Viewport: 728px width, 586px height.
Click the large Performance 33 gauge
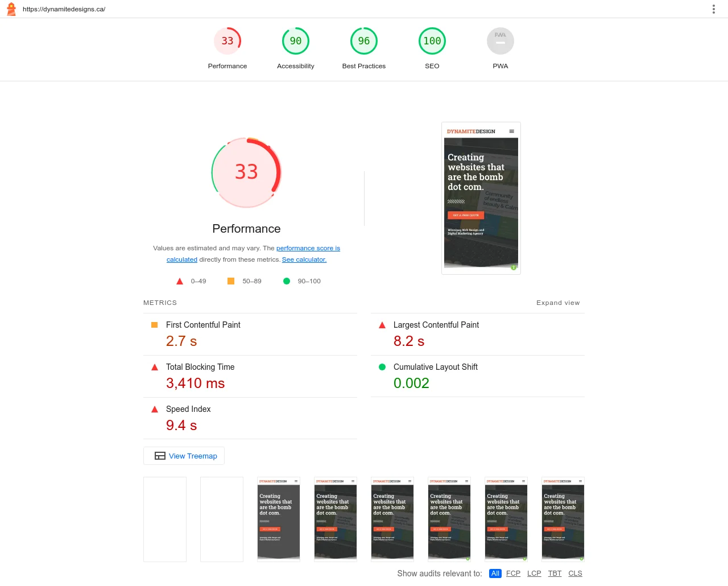point(246,172)
